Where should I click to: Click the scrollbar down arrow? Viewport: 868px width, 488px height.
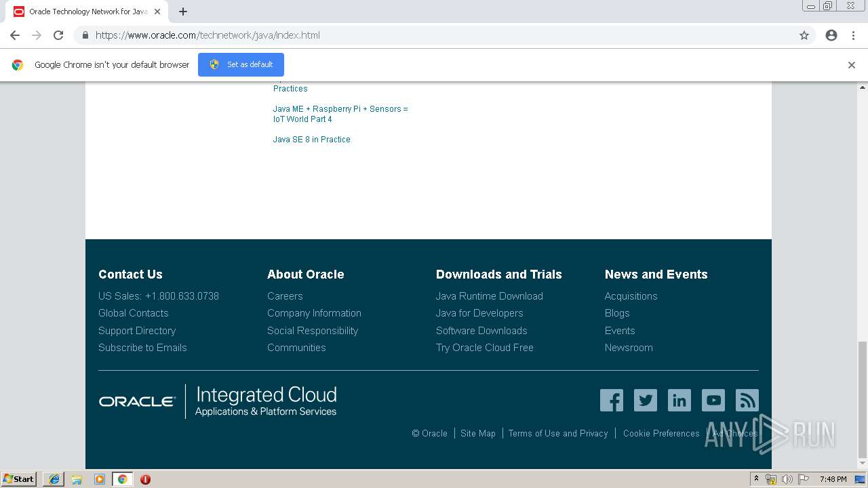pos(863,464)
